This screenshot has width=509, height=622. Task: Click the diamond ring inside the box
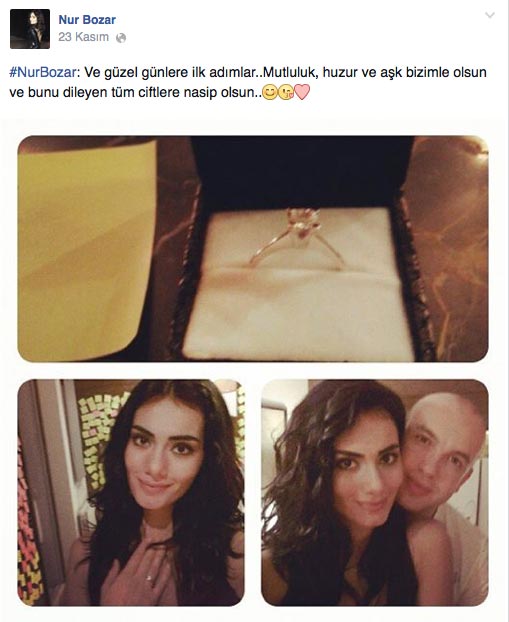(297, 238)
